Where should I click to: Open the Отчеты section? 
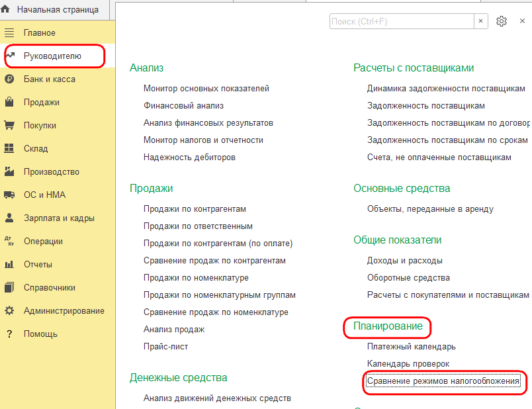[x=38, y=264]
